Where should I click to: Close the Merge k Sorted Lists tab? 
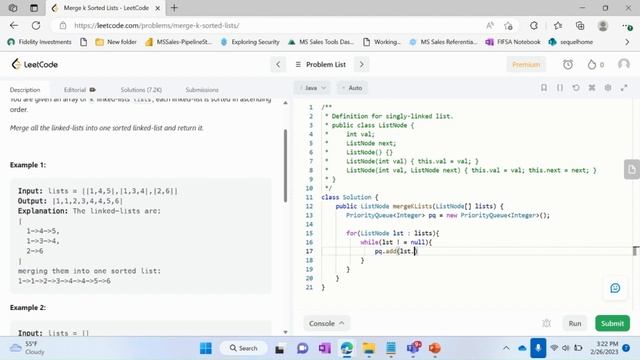(158, 8)
